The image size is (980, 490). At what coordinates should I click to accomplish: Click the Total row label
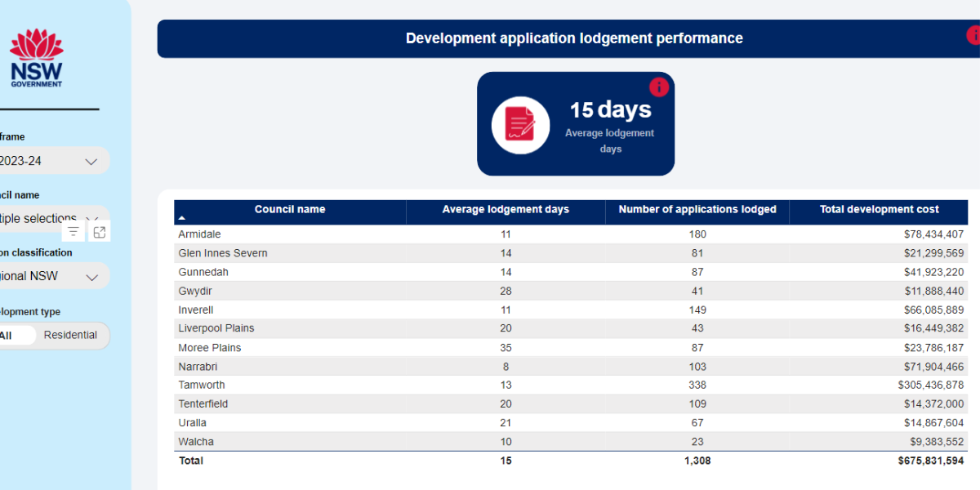[191, 461]
